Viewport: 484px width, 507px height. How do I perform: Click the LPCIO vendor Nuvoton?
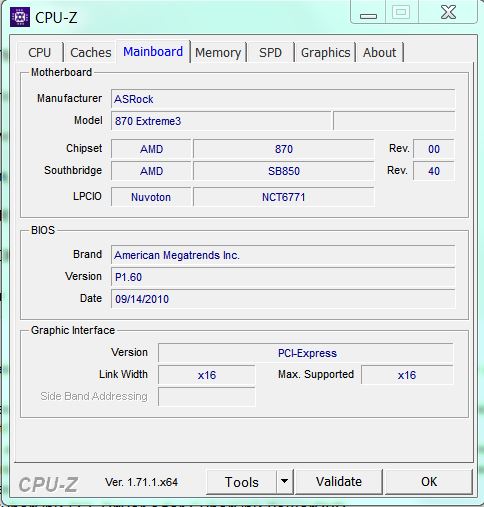[151, 197]
